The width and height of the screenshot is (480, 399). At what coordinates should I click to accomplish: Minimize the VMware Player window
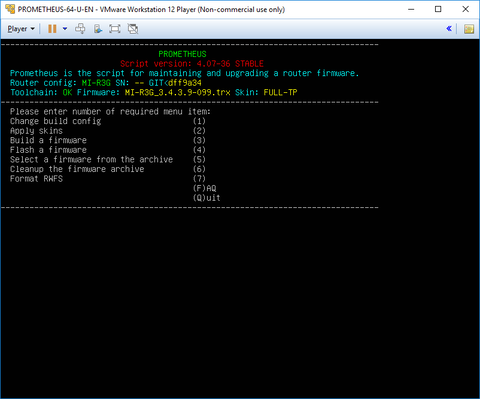[411, 9]
